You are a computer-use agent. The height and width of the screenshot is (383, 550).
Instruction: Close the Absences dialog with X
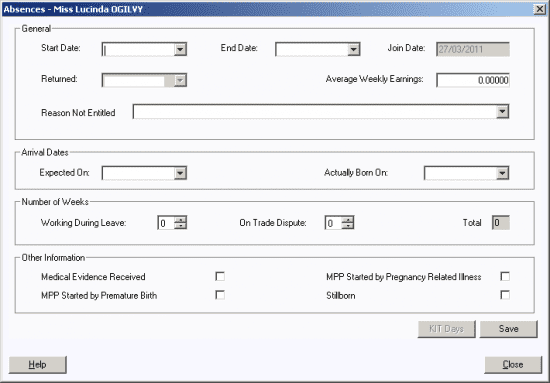(539, 9)
